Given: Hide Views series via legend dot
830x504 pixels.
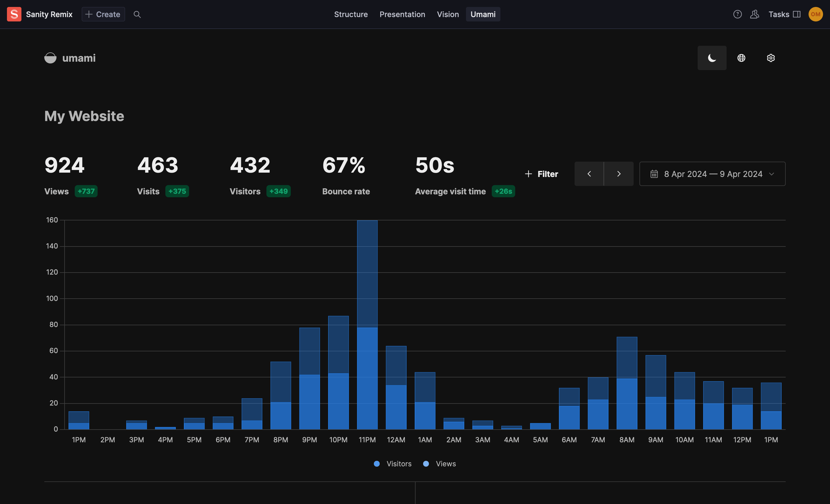Looking at the screenshot, I should 426,463.
